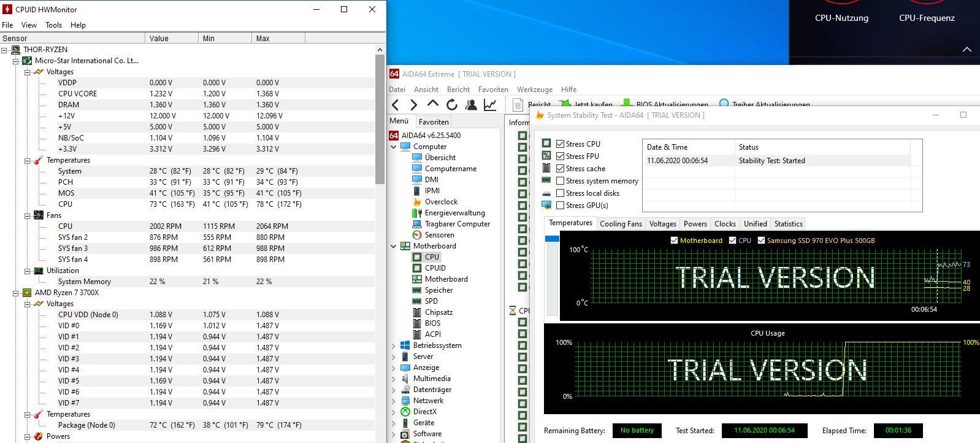
Task: Click the Bericht report toolbar icon
Action: (x=518, y=104)
